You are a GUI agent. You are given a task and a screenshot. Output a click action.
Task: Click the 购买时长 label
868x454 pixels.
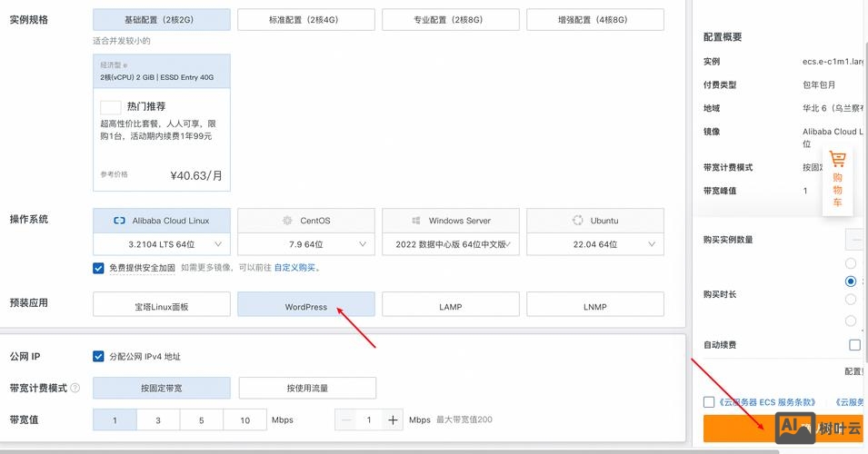720,294
